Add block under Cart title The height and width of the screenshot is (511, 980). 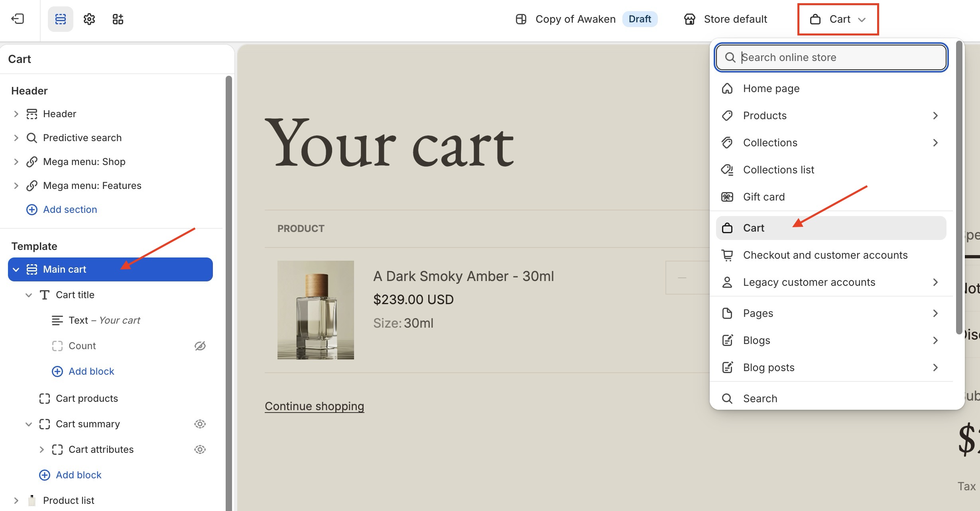(x=83, y=371)
